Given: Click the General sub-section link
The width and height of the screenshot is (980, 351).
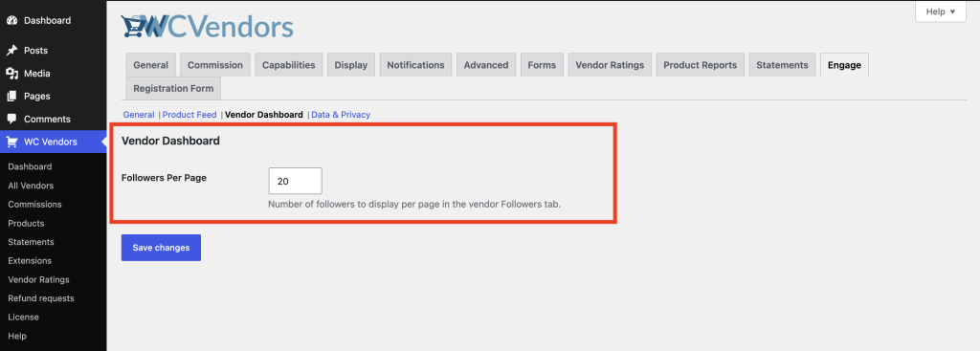Looking at the screenshot, I should point(139,115).
